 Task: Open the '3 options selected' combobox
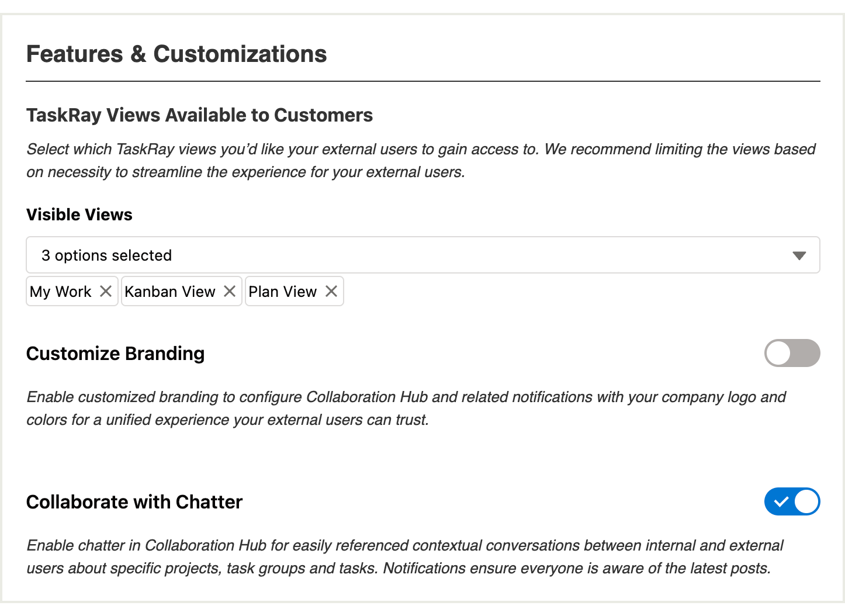(x=423, y=255)
